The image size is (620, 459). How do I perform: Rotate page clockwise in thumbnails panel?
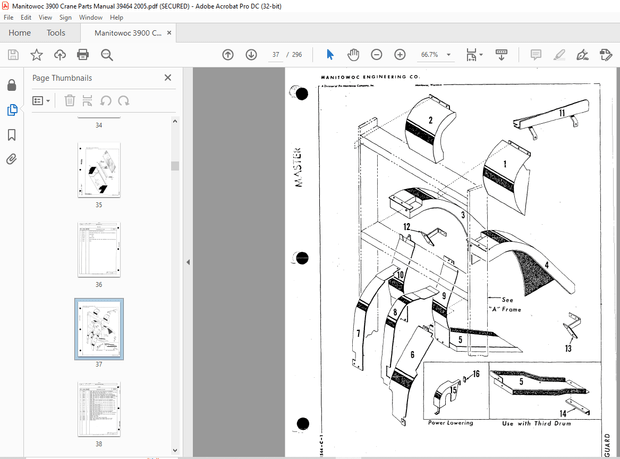(122, 100)
